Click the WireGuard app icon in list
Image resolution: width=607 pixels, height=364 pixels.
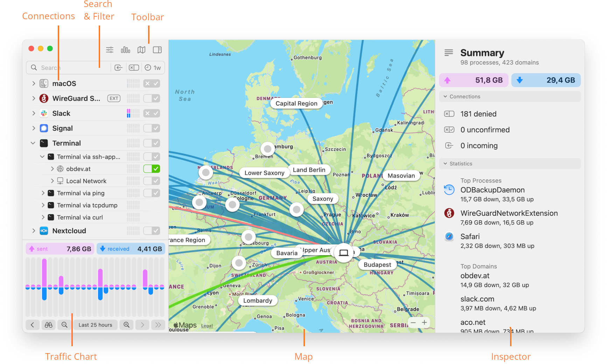tap(44, 98)
